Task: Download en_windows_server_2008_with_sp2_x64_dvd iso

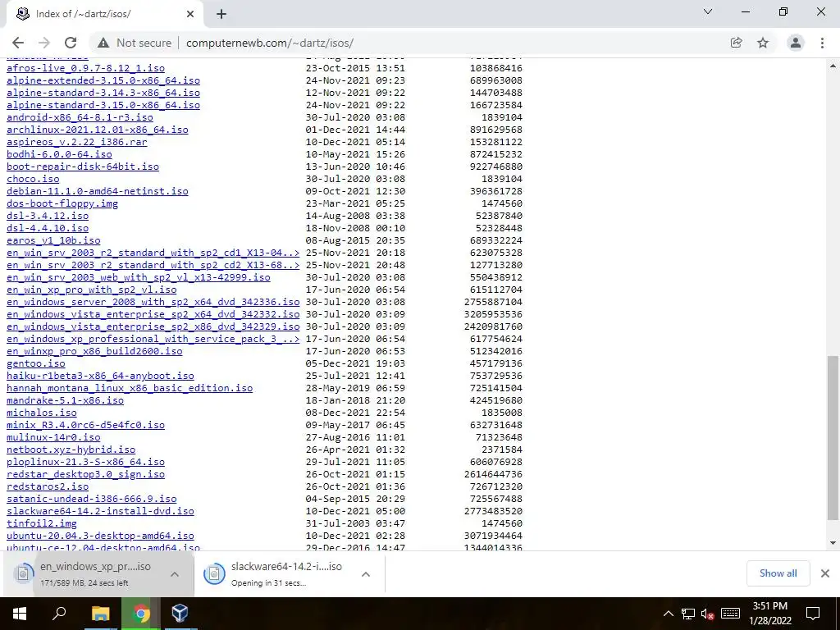Action: coord(153,302)
